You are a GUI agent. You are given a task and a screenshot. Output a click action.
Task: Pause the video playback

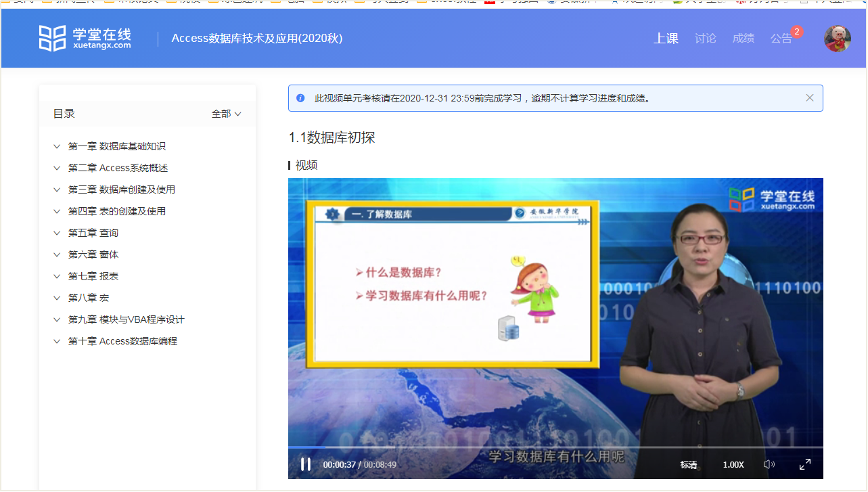click(x=305, y=464)
